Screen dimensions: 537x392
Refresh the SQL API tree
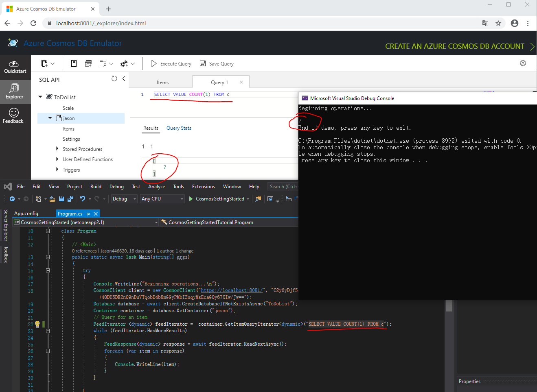[x=114, y=79]
